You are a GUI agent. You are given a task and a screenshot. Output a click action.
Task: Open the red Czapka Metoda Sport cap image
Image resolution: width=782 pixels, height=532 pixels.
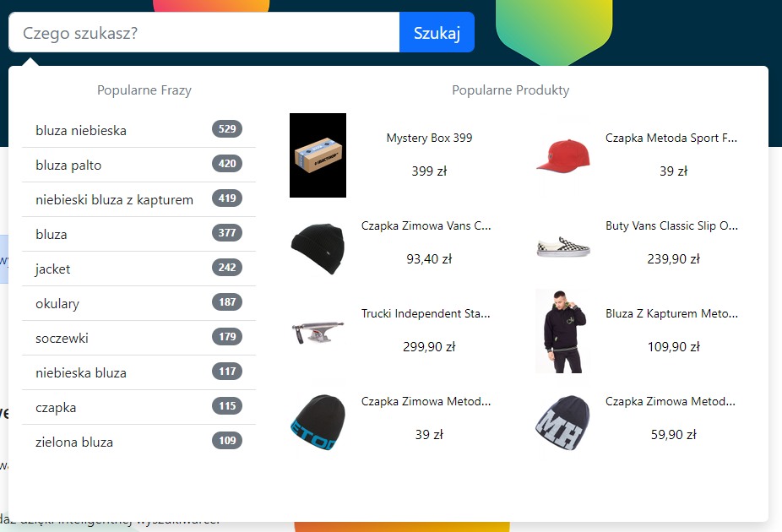[563, 156]
